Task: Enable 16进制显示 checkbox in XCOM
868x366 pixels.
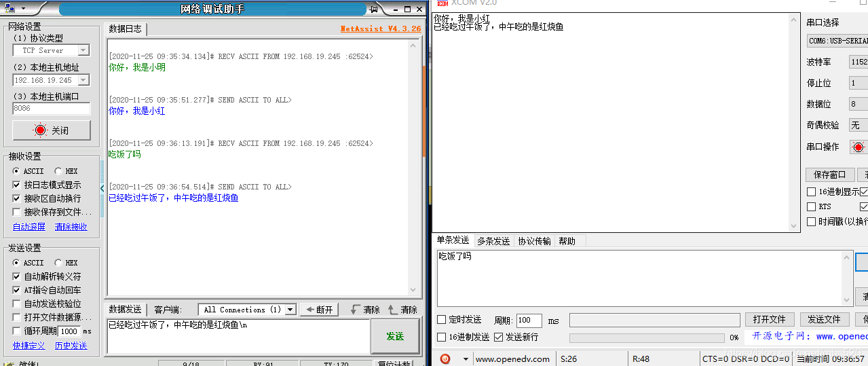Action: (811, 192)
